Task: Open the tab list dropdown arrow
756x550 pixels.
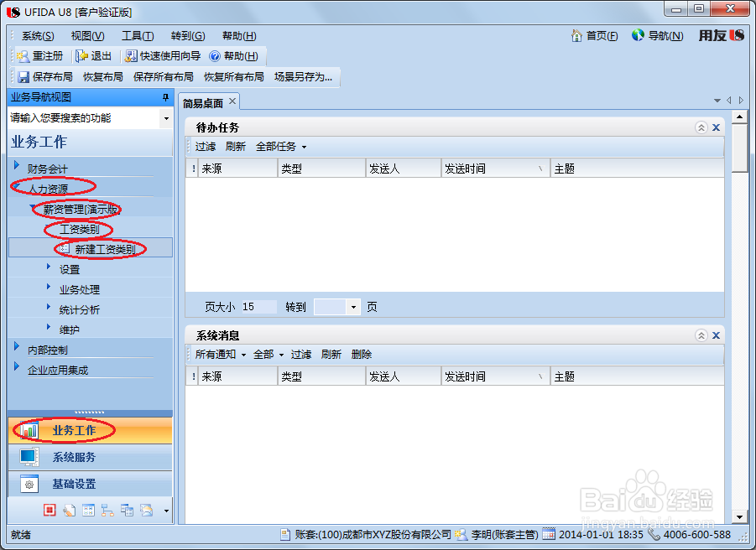Action: pyautogui.click(x=717, y=101)
